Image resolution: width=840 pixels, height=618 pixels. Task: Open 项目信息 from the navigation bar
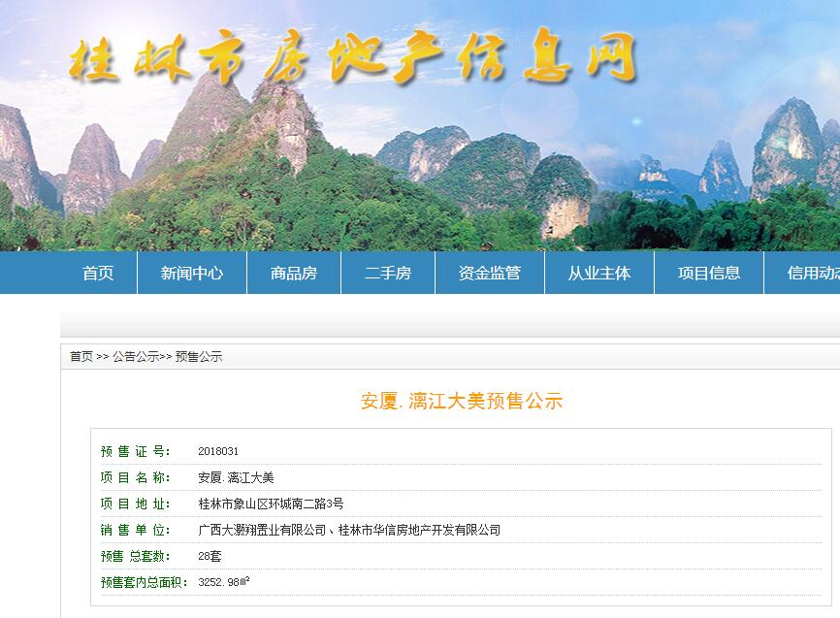click(709, 273)
